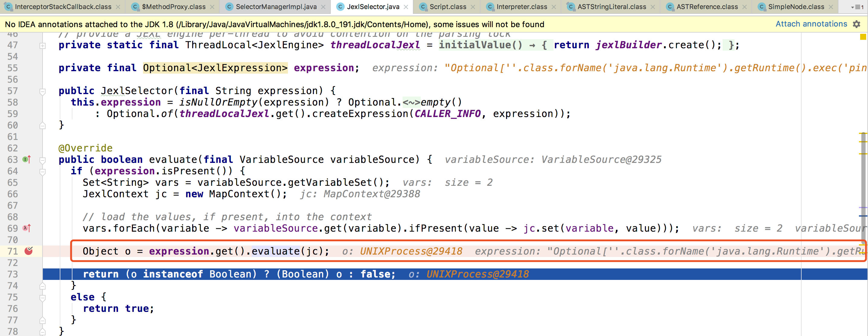Click the UNIXProcess@29418 value on line 71

[x=411, y=251]
